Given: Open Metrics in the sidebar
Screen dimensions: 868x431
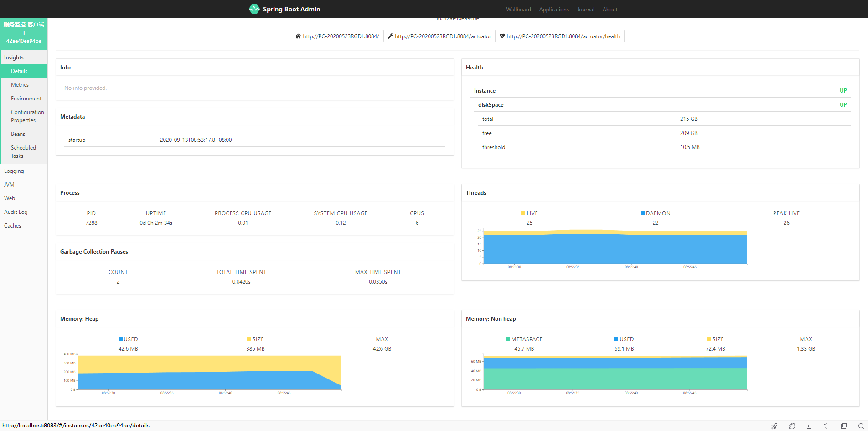Looking at the screenshot, I should click(24, 85).
